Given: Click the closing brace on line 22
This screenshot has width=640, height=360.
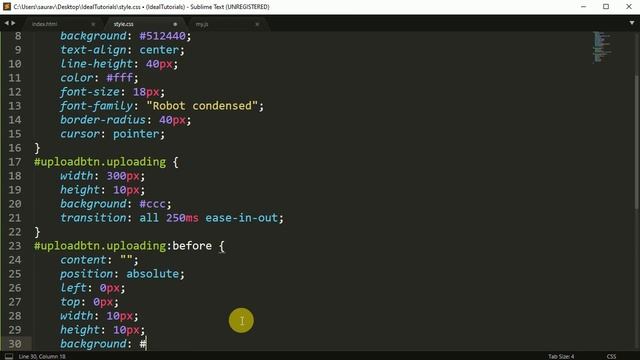Looking at the screenshot, I should [x=37, y=232].
